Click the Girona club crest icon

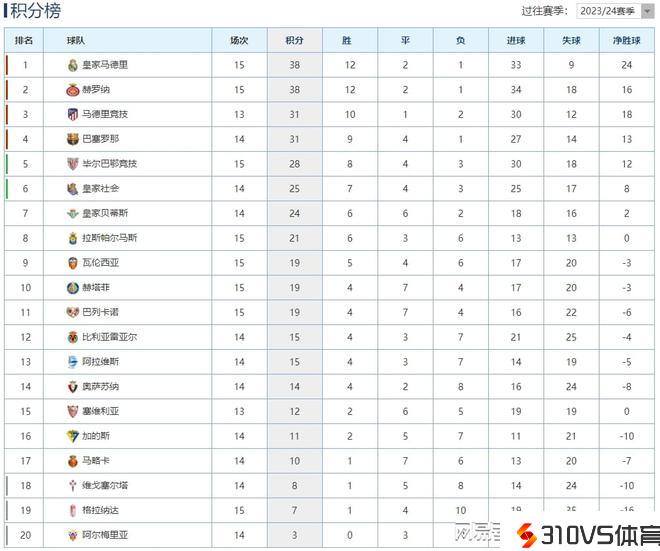72,90
